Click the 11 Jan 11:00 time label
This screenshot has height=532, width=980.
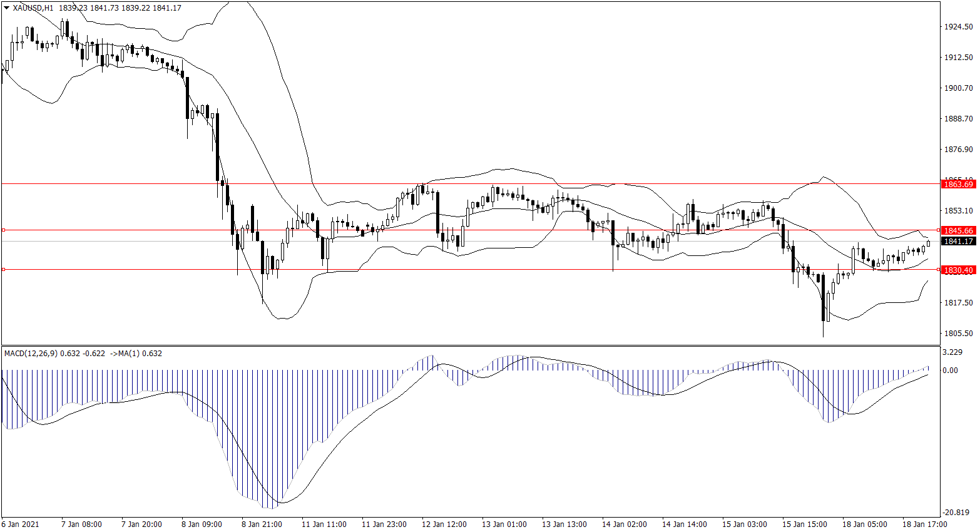(324, 524)
